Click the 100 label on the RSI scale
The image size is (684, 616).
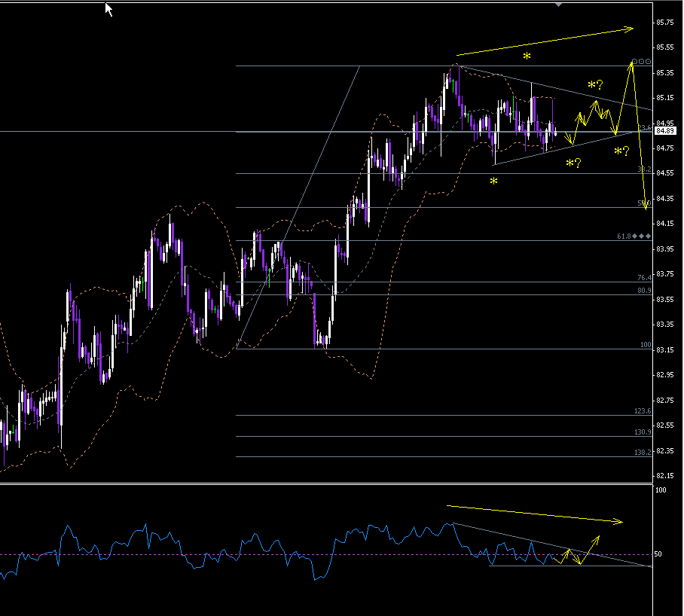click(660, 490)
